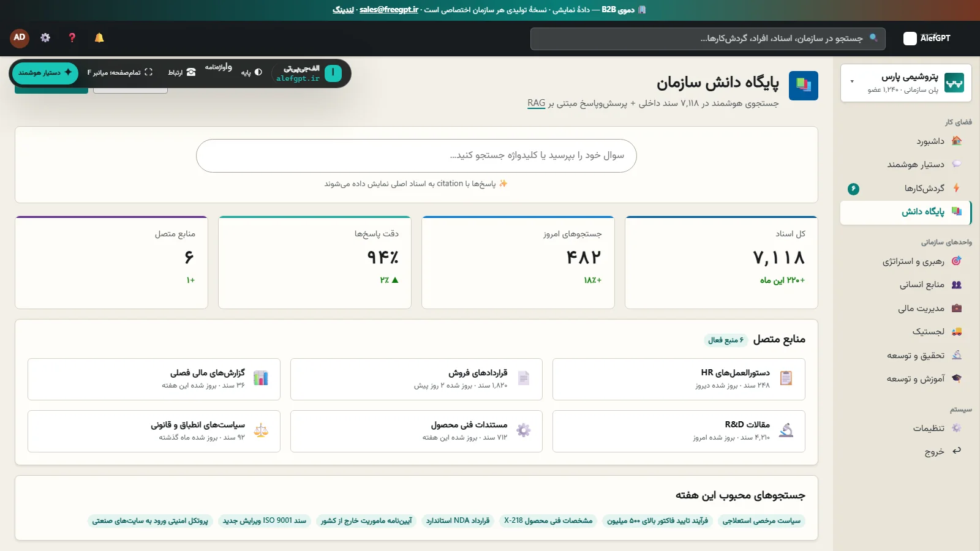
Task: Click the compliance policies scales icon
Action: click(x=261, y=430)
